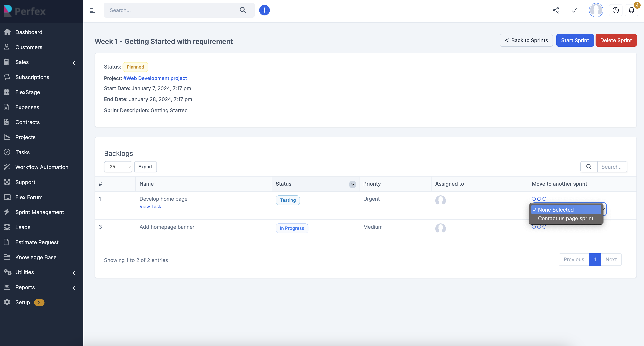
Task: Click the Backlogs search input field
Action: [612, 167]
